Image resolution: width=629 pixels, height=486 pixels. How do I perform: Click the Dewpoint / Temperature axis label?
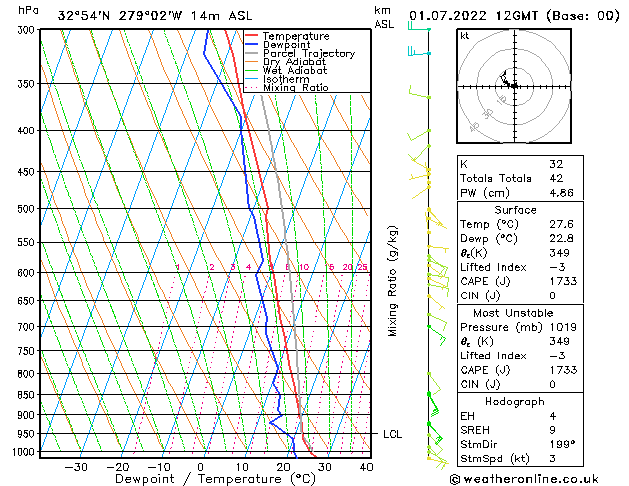[201, 479]
